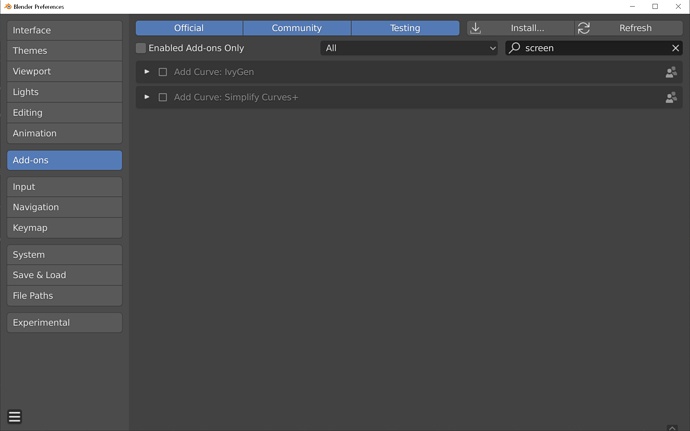Click the magnifier icon in search field
Viewport: 690px width, 431px height.
[x=514, y=48]
